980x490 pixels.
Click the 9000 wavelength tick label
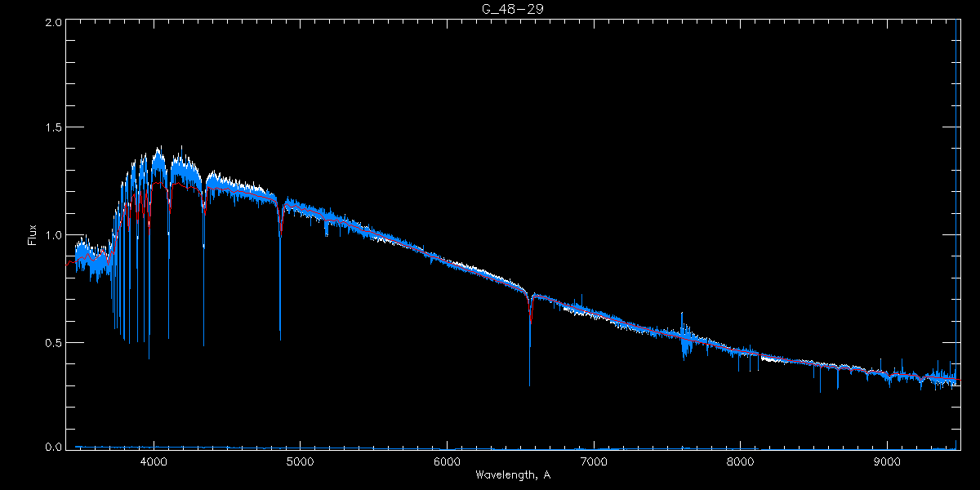[888, 461]
